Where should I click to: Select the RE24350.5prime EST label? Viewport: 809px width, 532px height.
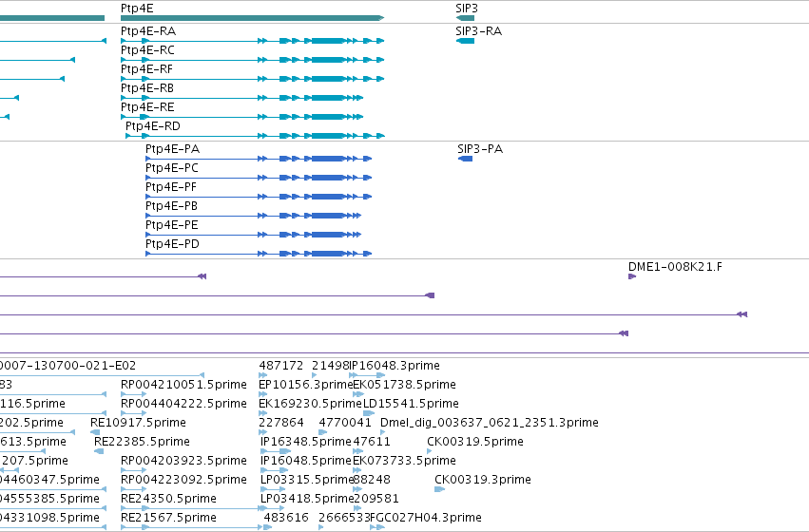(168, 499)
